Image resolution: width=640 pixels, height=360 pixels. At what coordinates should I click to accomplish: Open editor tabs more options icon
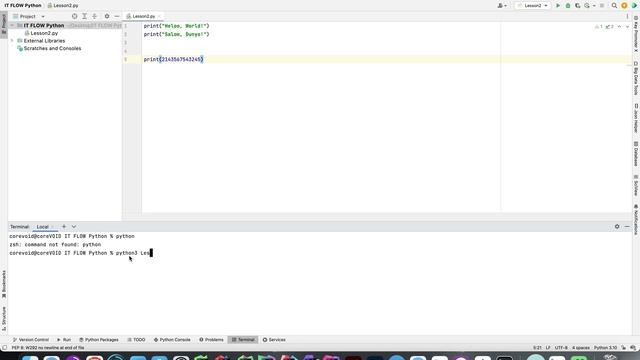coord(627,16)
